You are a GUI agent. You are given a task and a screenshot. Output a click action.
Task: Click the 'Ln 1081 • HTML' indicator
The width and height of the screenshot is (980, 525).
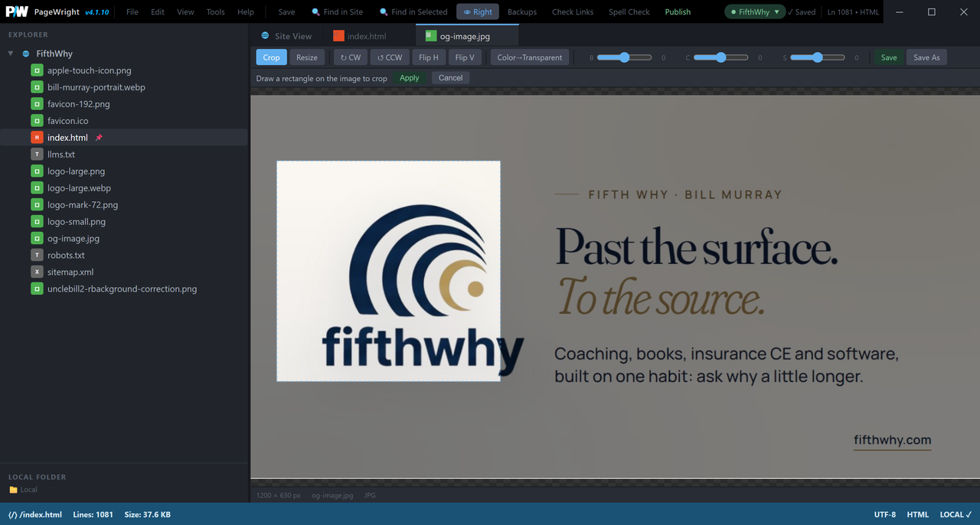coord(853,12)
